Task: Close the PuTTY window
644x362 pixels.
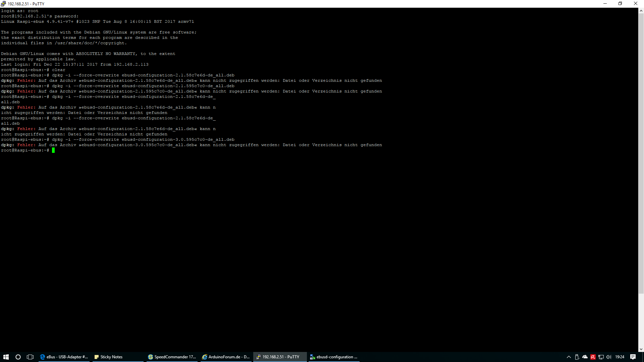Action: (x=636, y=4)
